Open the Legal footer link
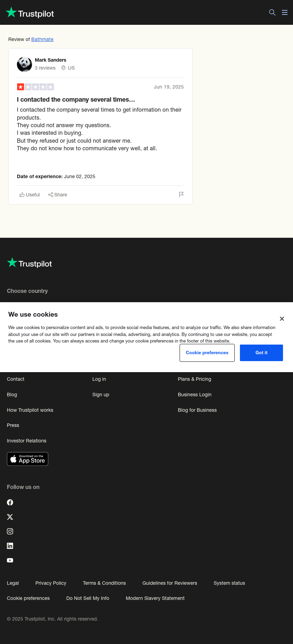Screen dimensions: 293x644 click(x=13, y=583)
